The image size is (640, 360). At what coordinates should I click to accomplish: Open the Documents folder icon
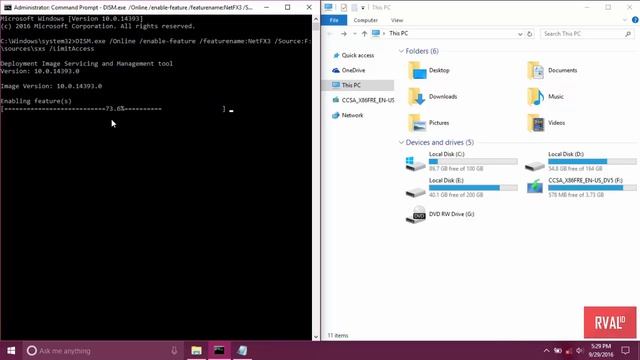pos(535,71)
